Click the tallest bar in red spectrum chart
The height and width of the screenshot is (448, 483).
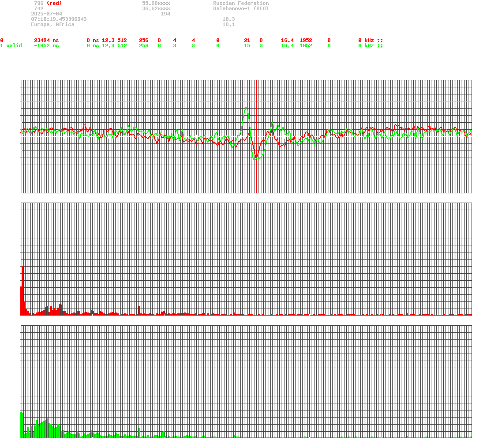click(23, 291)
